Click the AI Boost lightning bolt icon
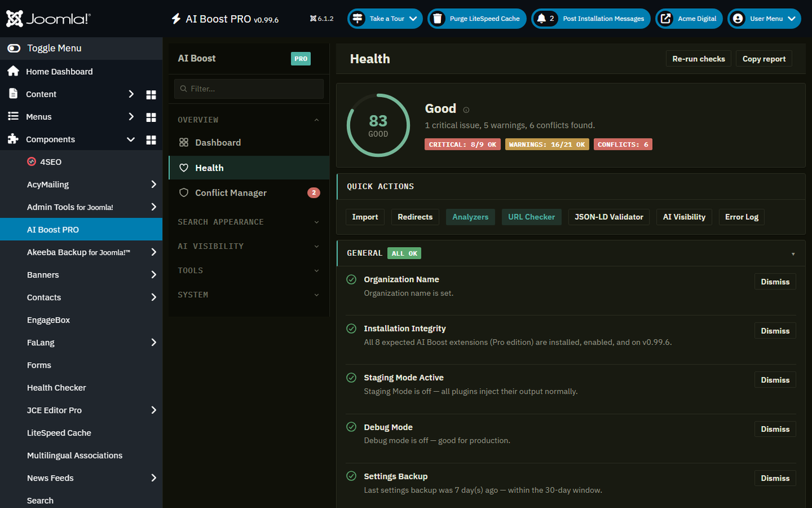 176,19
